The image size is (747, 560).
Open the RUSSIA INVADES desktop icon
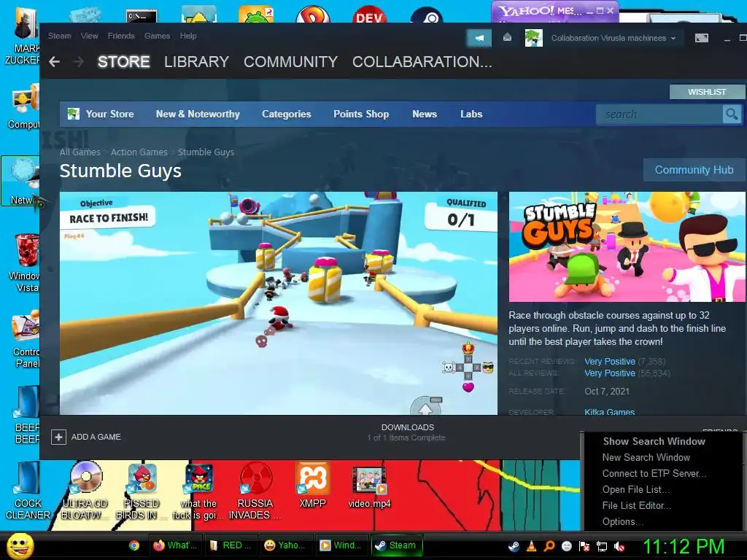coord(255,491)
